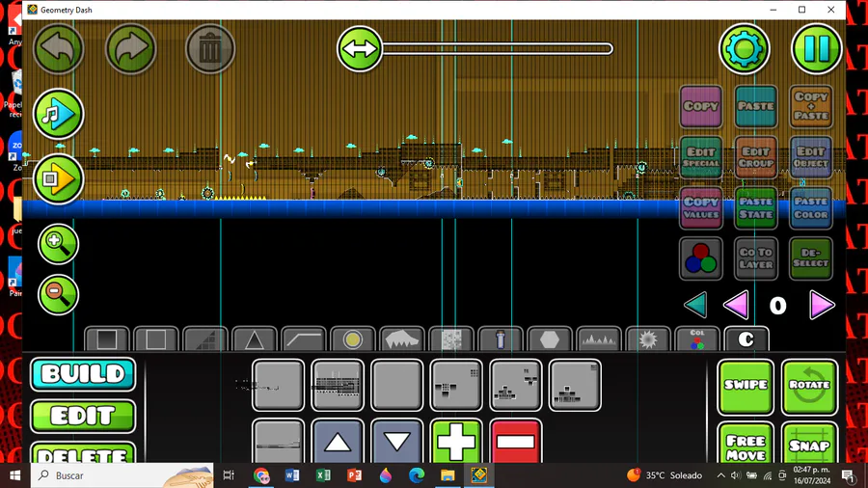868x488 pixels.
Task: Select the solid blocks tab
Action: coord(107,339)
